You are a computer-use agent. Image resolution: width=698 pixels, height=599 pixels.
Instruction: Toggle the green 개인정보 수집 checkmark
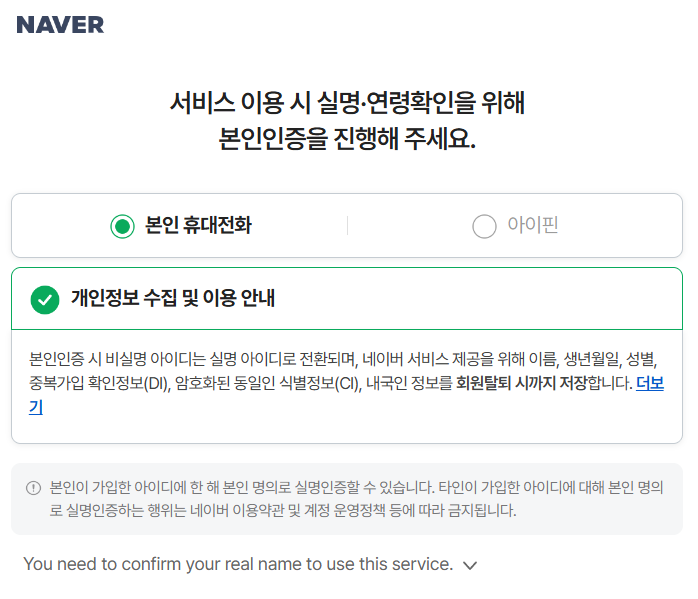pyautogui.click(x=45, y=298)
